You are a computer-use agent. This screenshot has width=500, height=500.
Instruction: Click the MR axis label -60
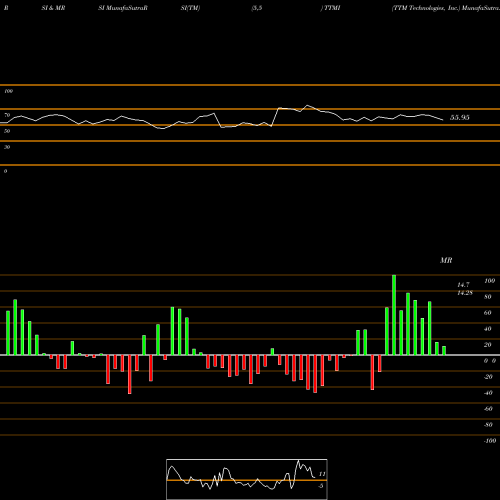click(x=488, y=409)
